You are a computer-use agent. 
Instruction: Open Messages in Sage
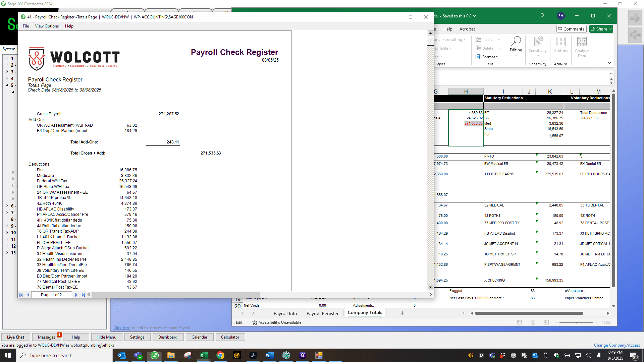46,337
